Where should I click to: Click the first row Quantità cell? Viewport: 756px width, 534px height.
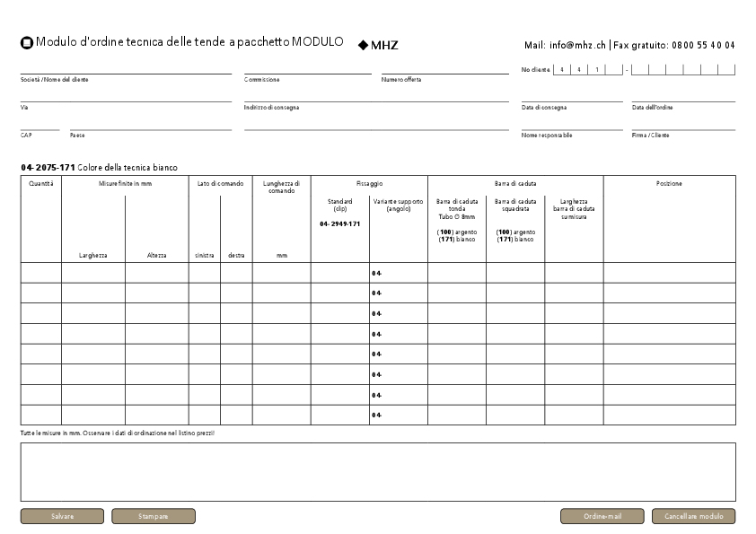[x=40, y=273]
